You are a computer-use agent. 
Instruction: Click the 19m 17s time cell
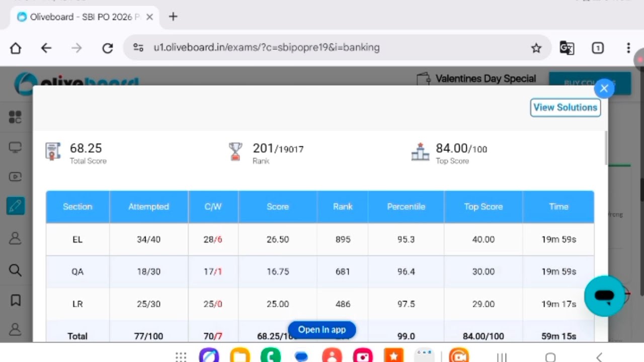coord(558,304)
